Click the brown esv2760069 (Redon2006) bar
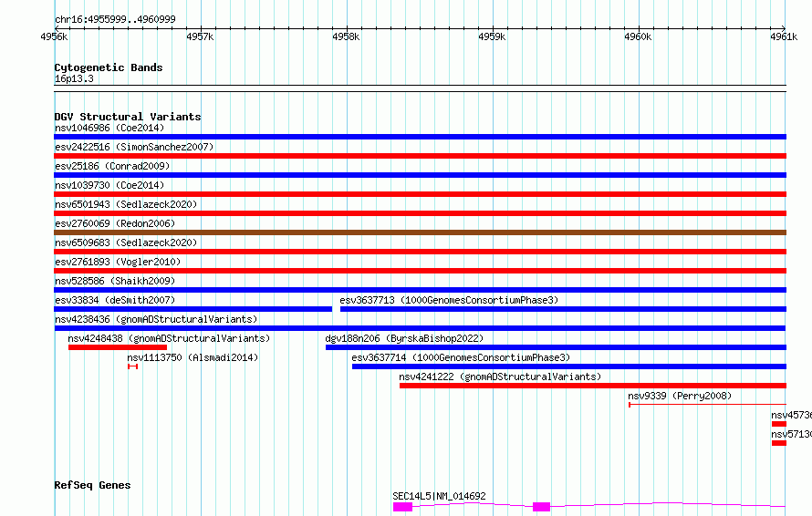Viewport: 812px width, 516px height. [x=420, y=232]
